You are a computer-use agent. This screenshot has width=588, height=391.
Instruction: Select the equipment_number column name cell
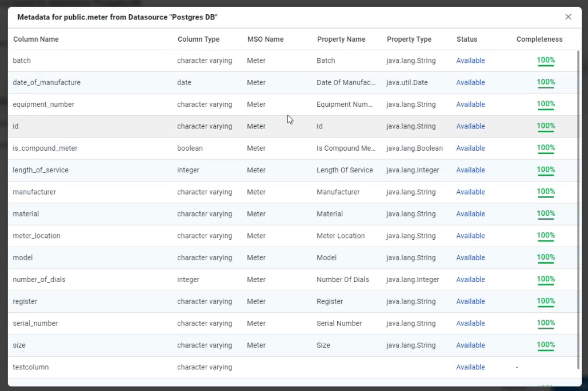pyautogui.click(x=43, y=104)
